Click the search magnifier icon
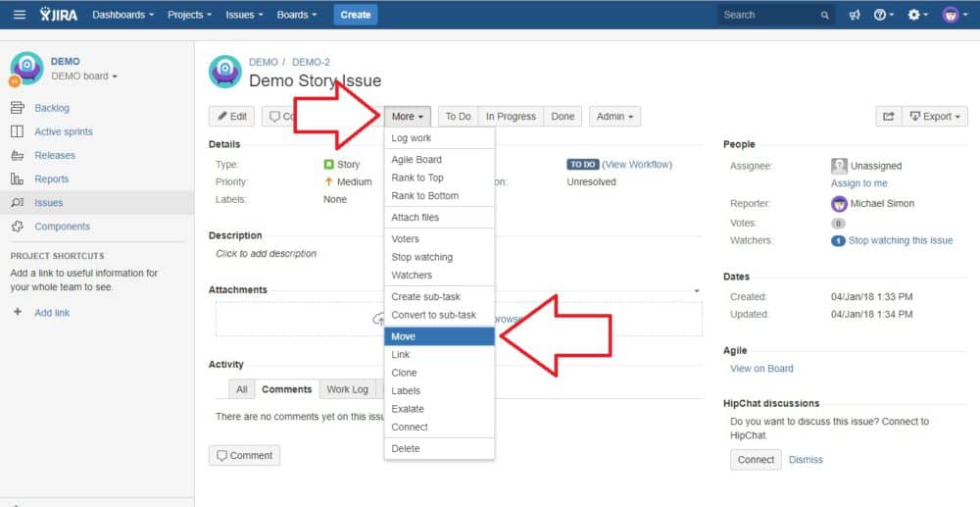Screen dimensions: 980x507 click(x=825, y=15)
